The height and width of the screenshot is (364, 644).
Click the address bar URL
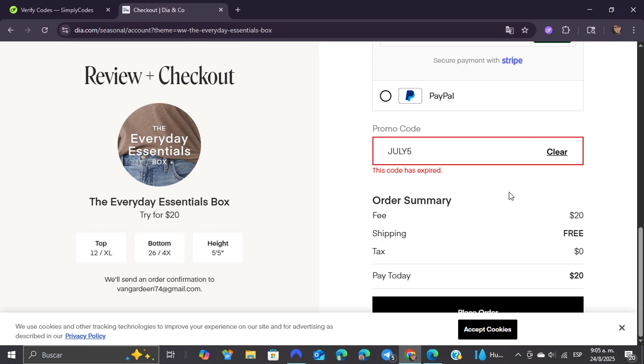click(173, 30)
